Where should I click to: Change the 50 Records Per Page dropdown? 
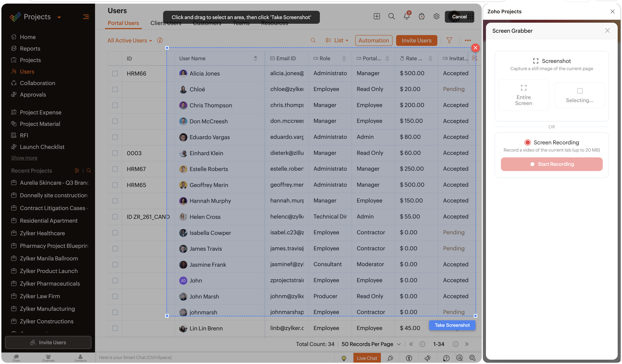[371, 344]
